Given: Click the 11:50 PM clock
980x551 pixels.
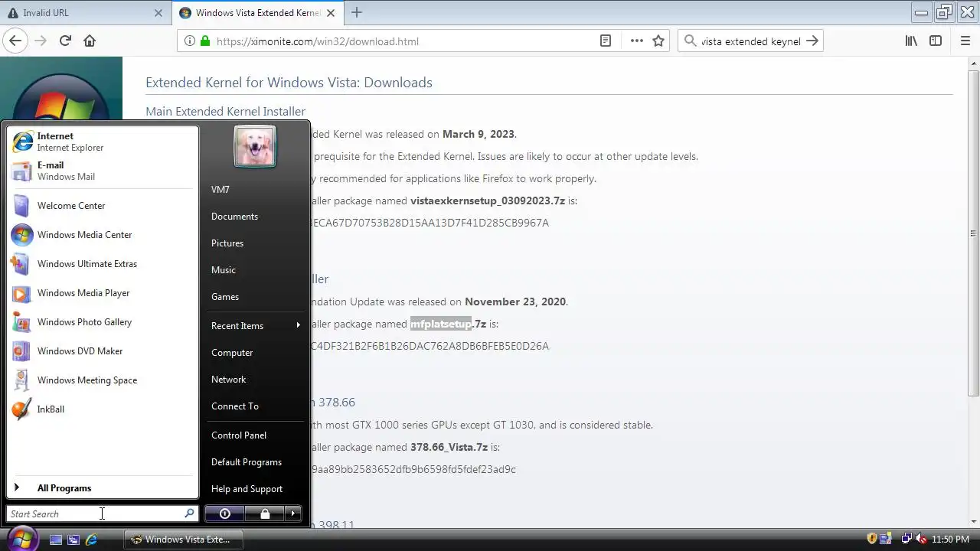Looking at the screenshot, I should point(950,540).
